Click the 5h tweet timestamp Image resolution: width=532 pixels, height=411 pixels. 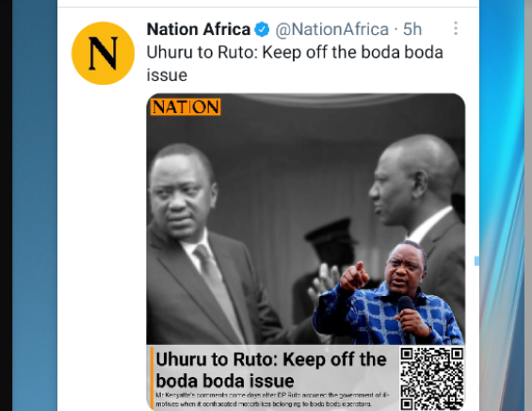(412, 29)
